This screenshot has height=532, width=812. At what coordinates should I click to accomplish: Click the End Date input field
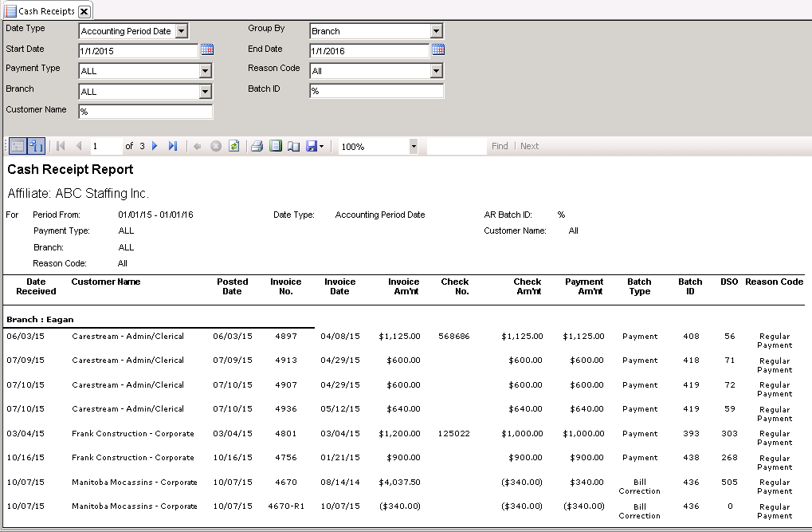coord(369,51)
